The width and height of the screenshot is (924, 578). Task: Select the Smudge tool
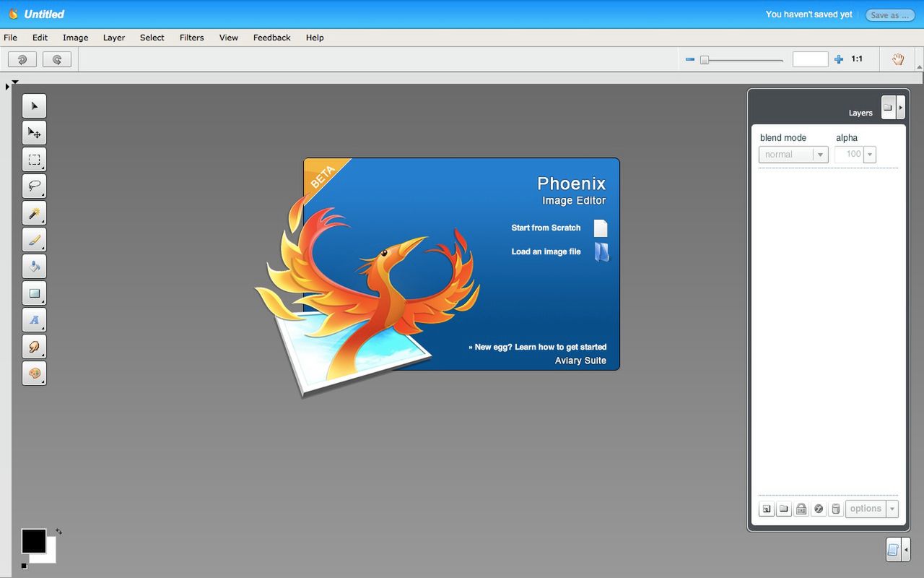tap(34, 347)
